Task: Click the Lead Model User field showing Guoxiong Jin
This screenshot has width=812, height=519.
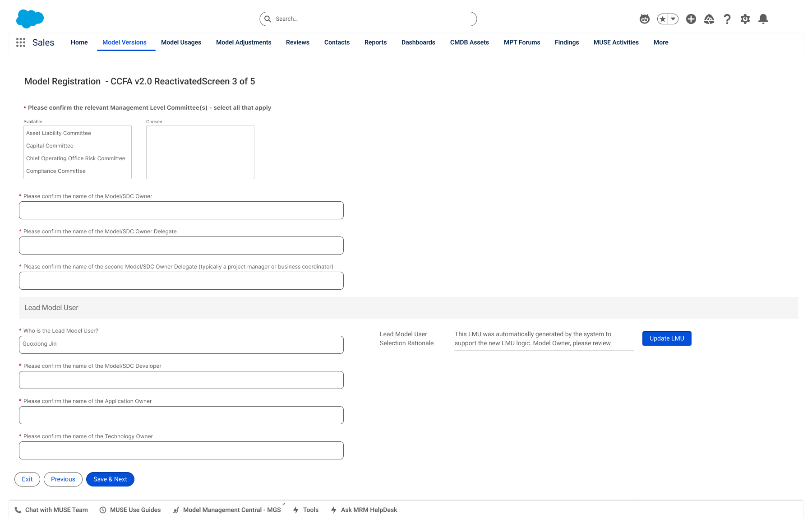Action: pos(181,345)
